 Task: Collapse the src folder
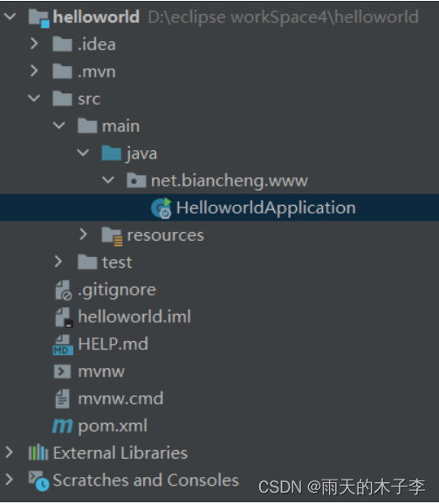point(34,98)
